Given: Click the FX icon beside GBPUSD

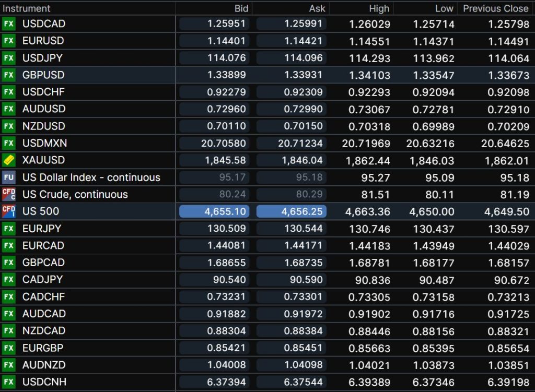Looking at the screenshot, I should [8, 75].
